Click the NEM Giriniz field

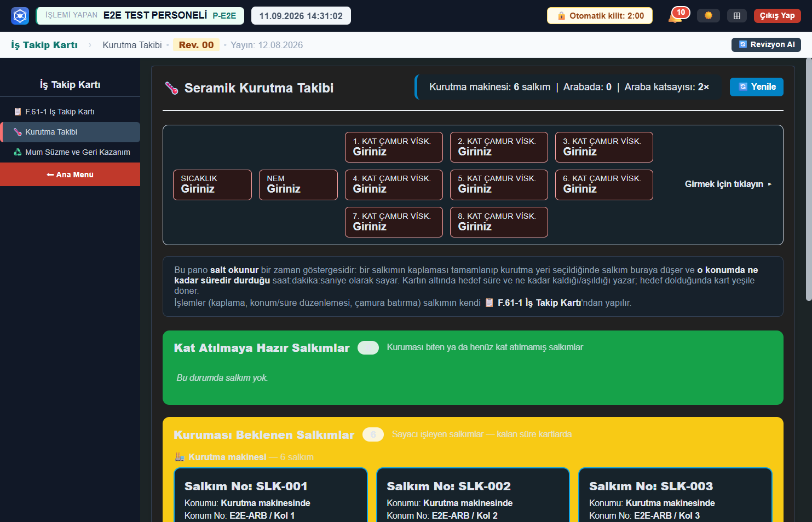tap(298, 185)
